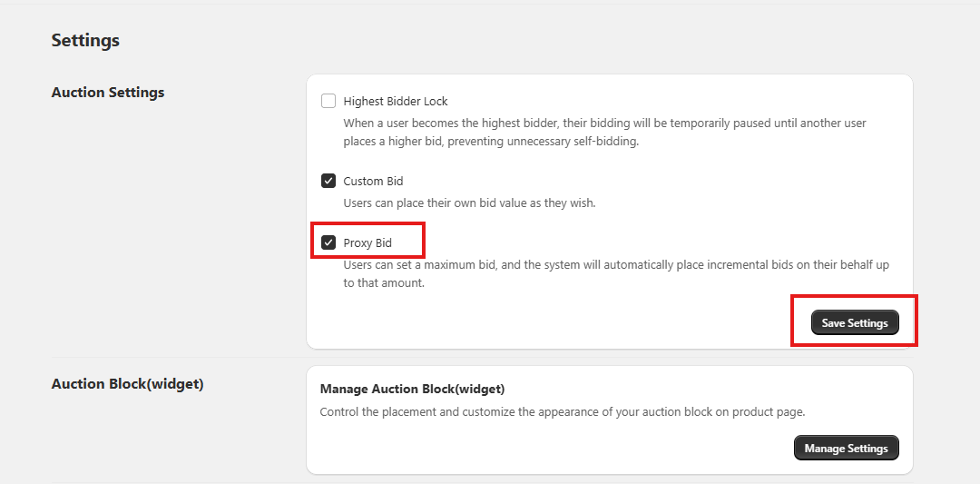The image size is (980, 484).
Task: Uncheck the Custom Bid checkbox
Action: point(328,181)
